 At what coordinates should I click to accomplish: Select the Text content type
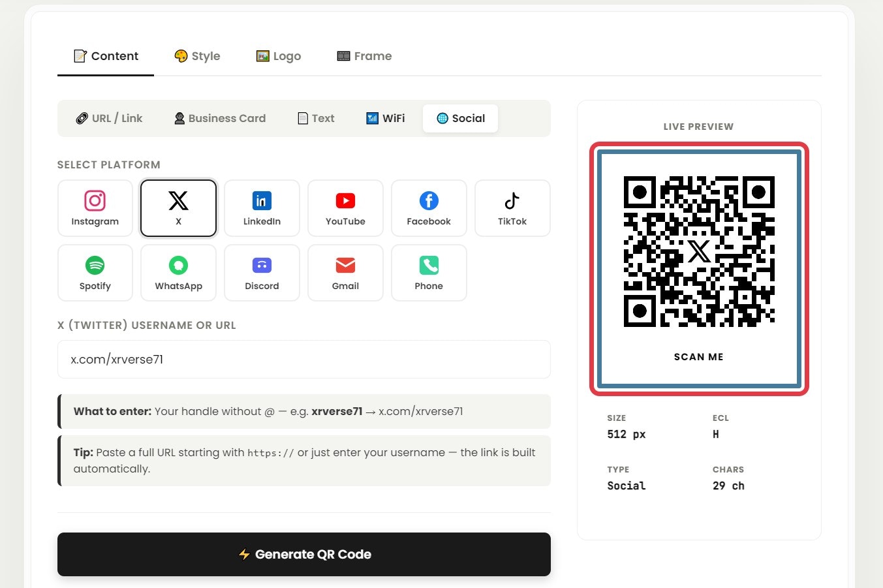coord(315,118)
